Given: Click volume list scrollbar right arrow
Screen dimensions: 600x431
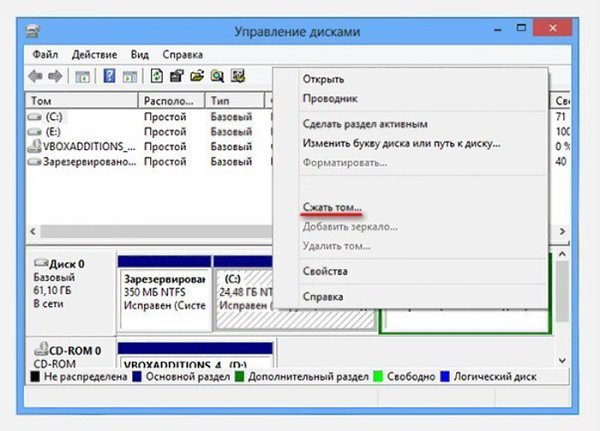Looking at the screenshot, I should pos(562,231).
